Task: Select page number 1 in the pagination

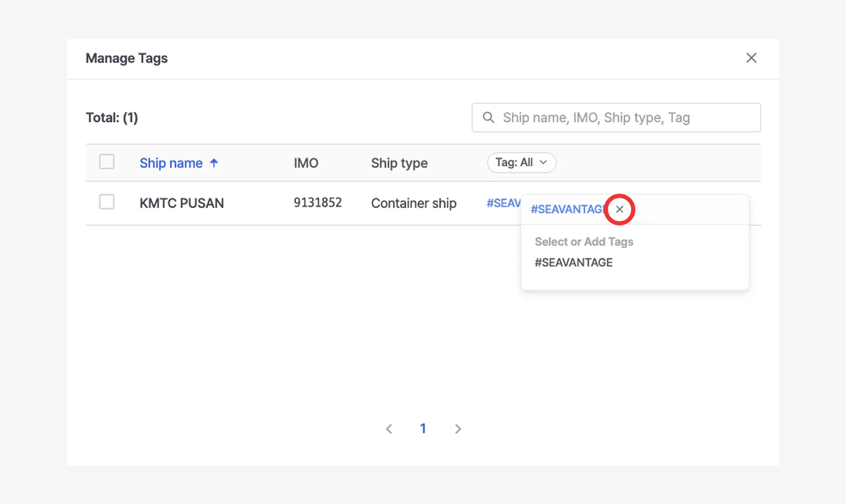Action: pos(423,428)
